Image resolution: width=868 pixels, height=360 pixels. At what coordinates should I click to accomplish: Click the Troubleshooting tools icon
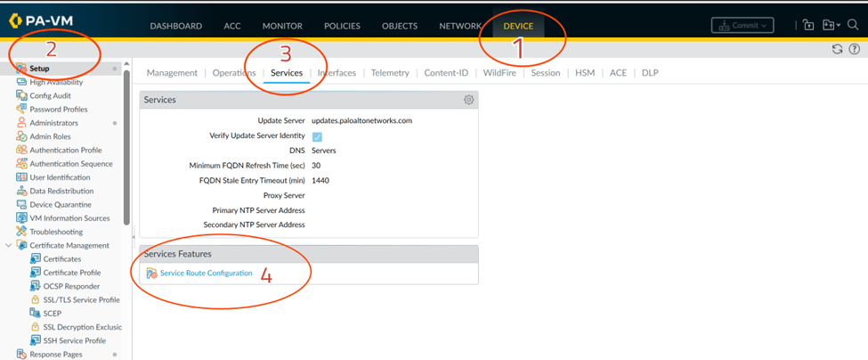click(21, 232)
